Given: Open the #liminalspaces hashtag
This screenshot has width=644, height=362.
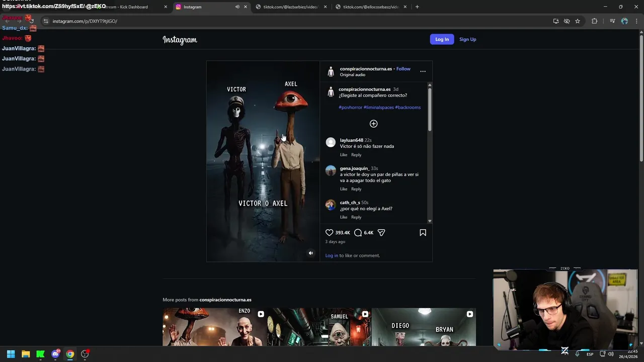Looking at the screenshot, I should (378, 107).
